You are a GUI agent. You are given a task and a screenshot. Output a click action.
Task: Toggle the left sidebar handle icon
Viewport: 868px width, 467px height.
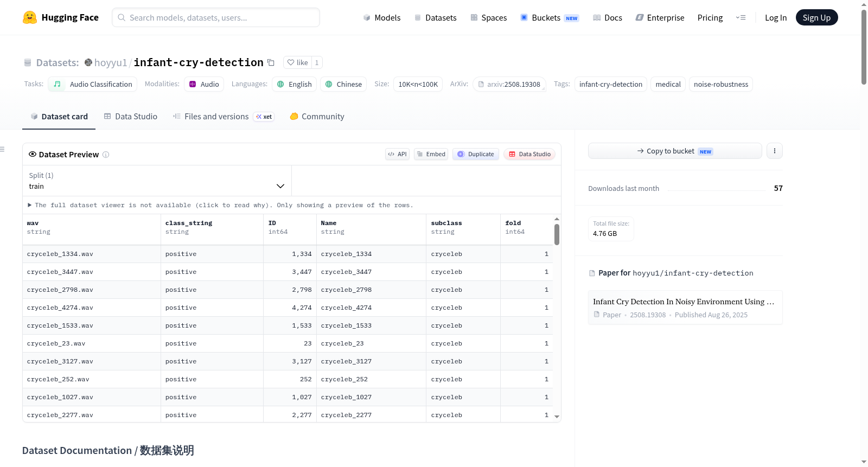click(x=2, y=149)
